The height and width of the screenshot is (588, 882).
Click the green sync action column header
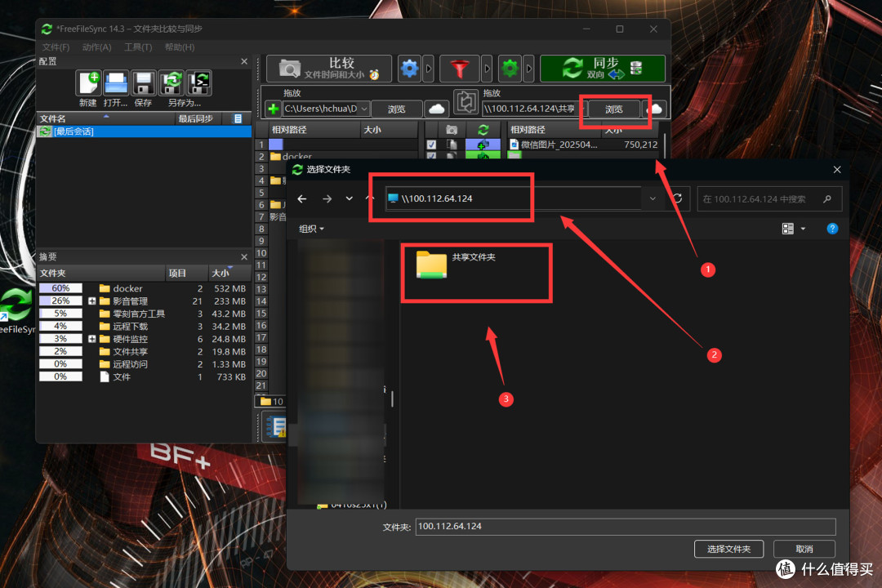click(483, 130)
